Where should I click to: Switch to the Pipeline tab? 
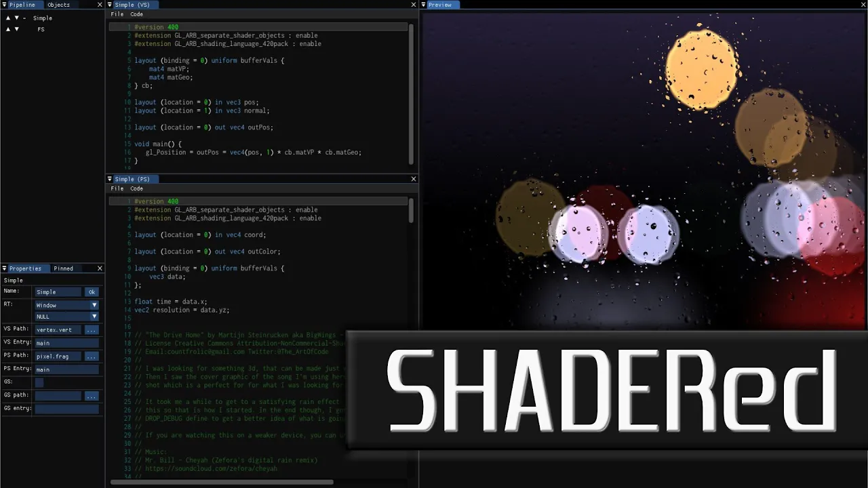tap(22, 5)
